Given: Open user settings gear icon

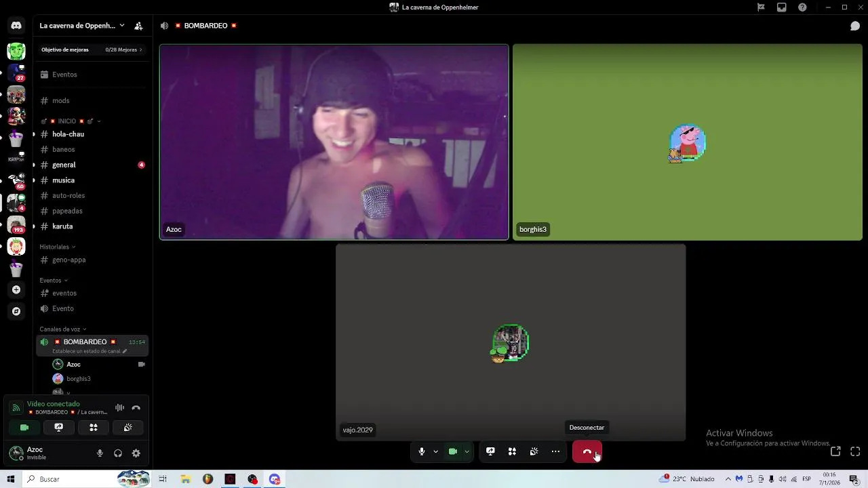Looking at the screenshot, I should [x=136, y=453].
